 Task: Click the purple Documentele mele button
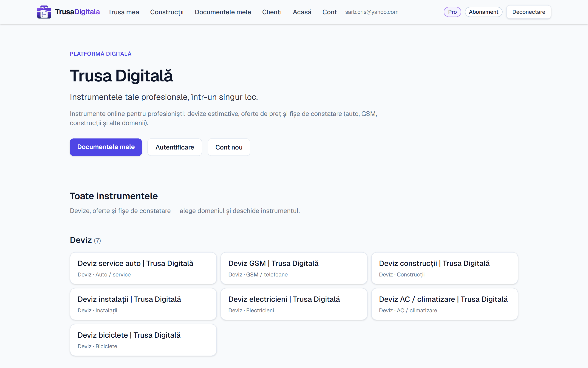tap(106, 147)
